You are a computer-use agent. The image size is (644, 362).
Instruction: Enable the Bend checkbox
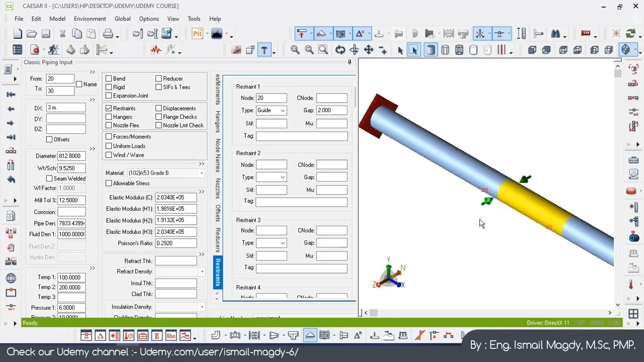click(109, 78)
